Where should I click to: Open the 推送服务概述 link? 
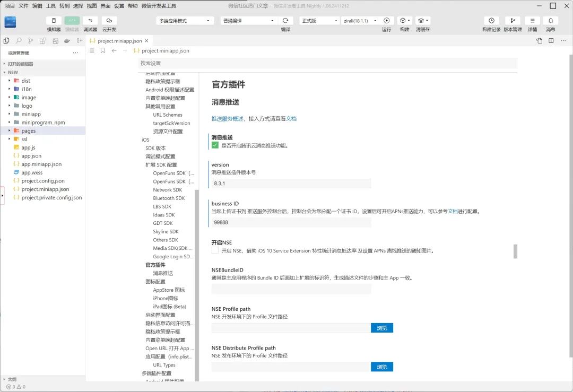(x=227, y=119)
